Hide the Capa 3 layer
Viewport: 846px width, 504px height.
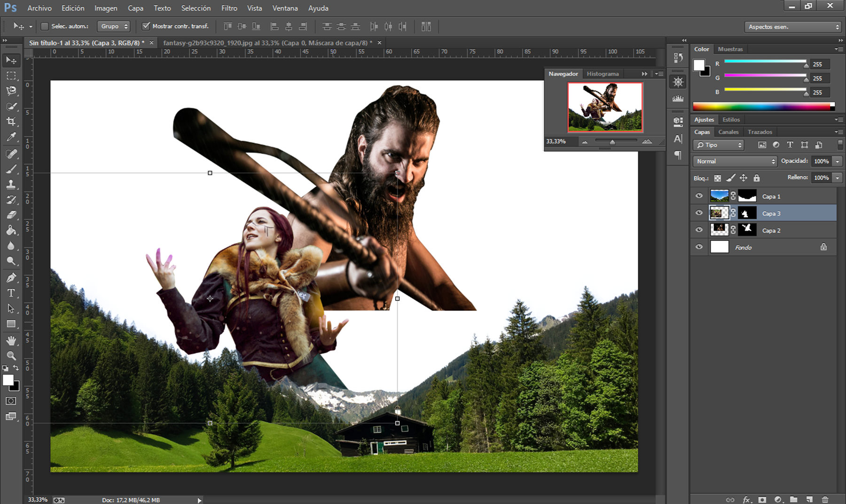[699, 213]
